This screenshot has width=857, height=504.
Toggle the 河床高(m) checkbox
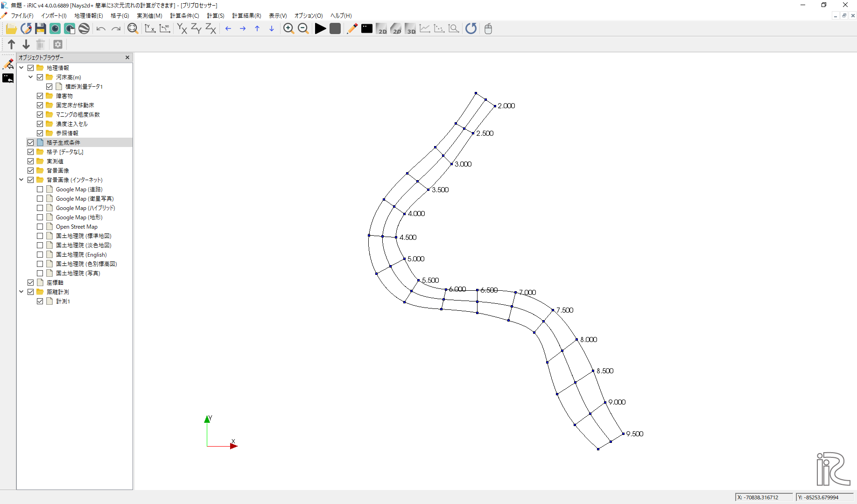40,77
